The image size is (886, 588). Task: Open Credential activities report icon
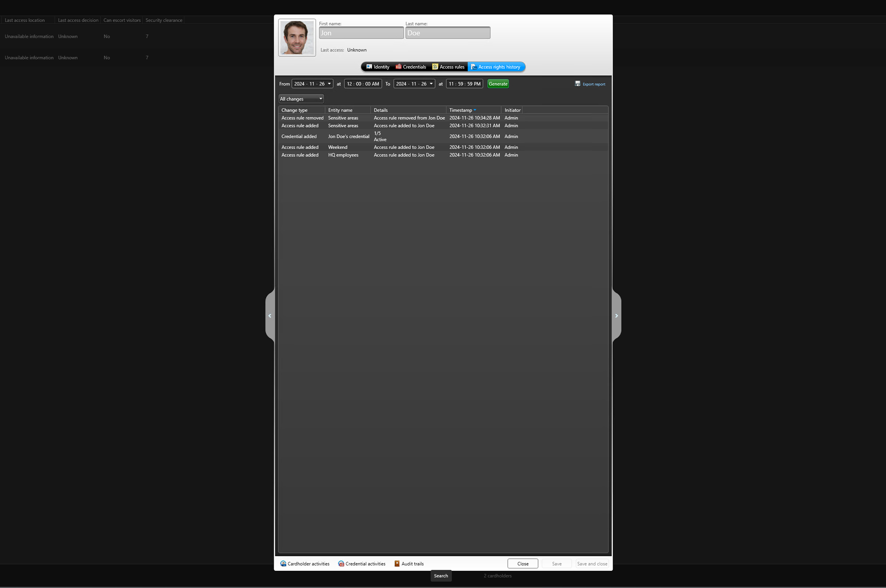coord(341,564)
